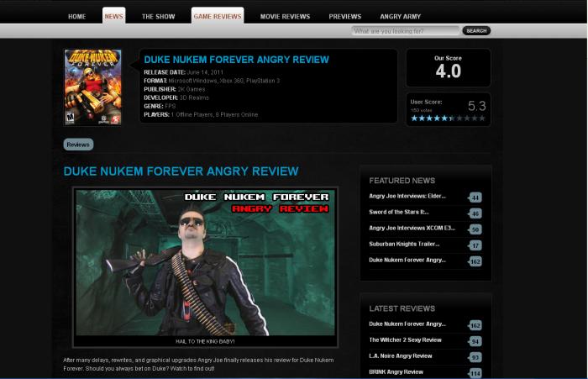The width and height of the screenshot is (588, 379).
Task: Click the developer text '3D Realms'
Action: (x=194, y=97)
